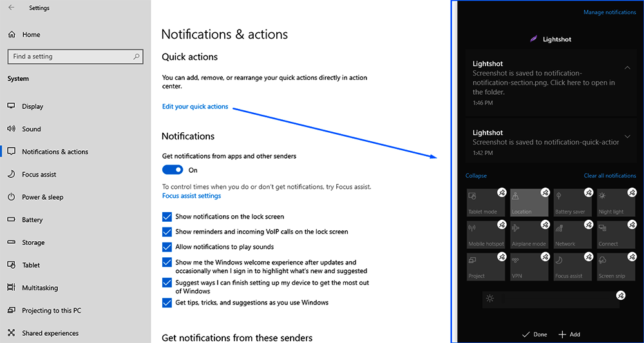Unpin the Connect quick action
Screen dimensions: 644x343
632,224
